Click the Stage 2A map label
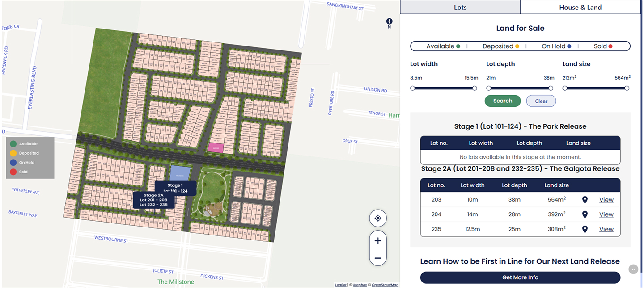Viewport: 644px width, 290px height. tap(154, 200)
